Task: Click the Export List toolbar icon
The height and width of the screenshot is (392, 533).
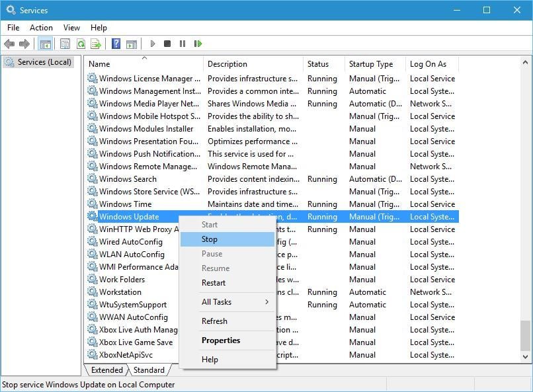Action: pos(96,44)
